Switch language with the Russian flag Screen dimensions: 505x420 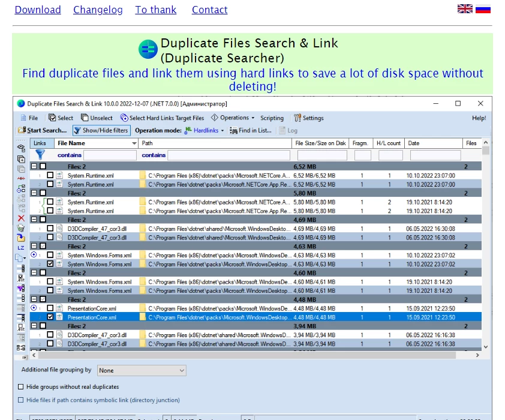pyautogui.click(x=483, y=8)
